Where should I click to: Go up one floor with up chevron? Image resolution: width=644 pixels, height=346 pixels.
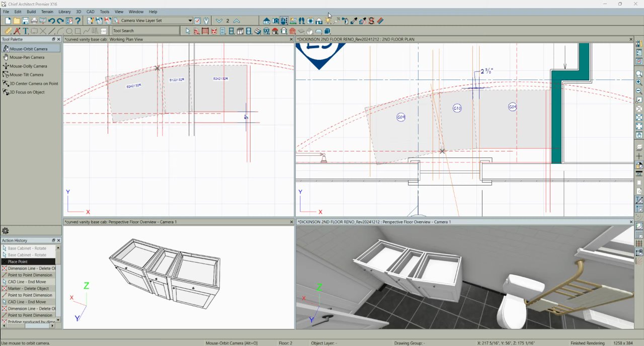click(236, 21)
